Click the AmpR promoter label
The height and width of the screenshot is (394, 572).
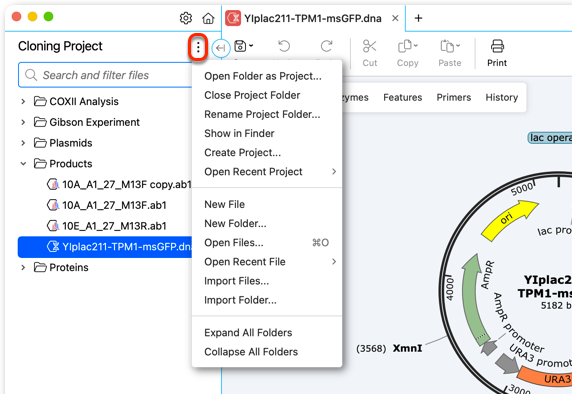[519, 322]
